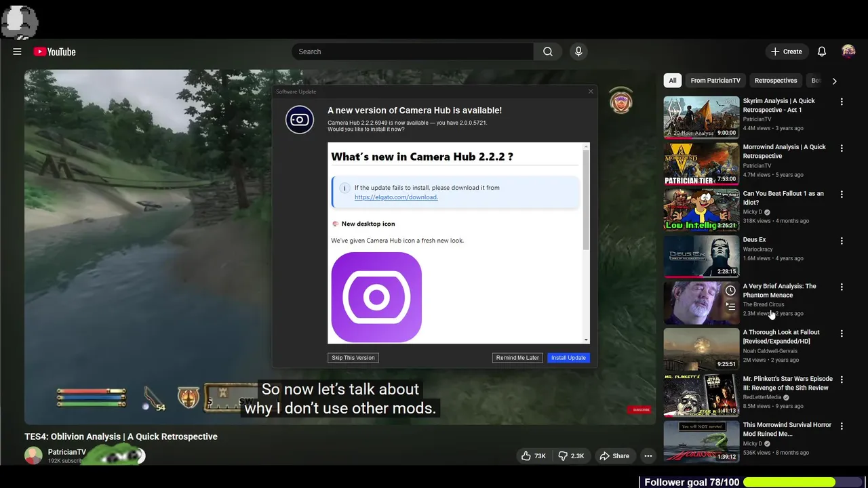
Task: Click the RedLetterMedia channel name
Action: tap(762, 397)
